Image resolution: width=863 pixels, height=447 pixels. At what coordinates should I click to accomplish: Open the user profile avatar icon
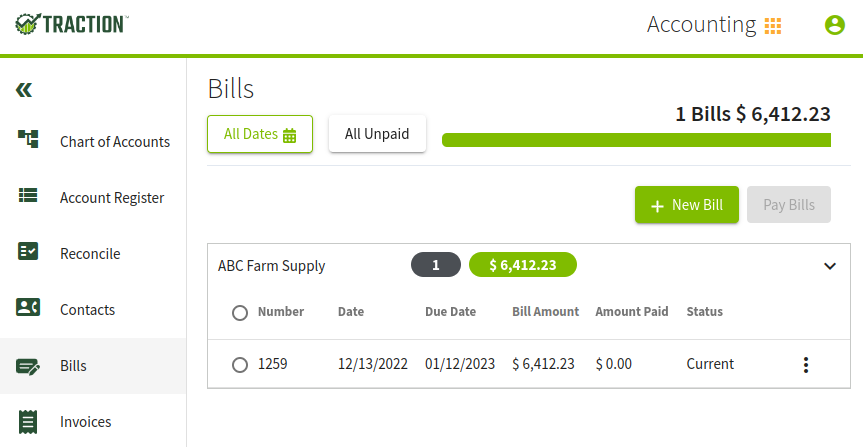tap(834, 25)
